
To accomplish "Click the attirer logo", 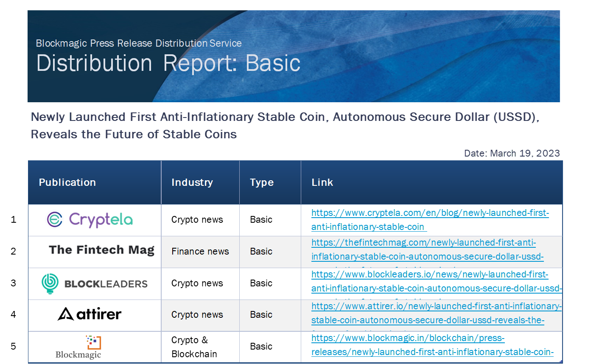I will coord(90,314).
